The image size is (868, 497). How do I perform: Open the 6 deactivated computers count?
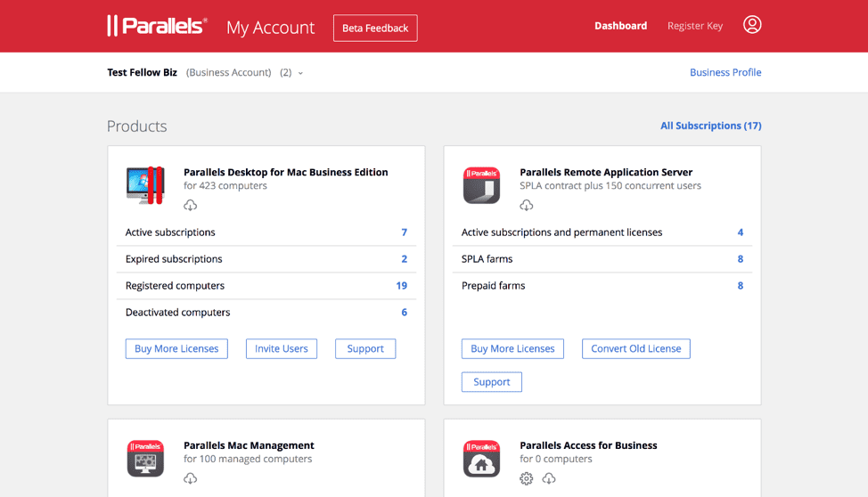(x=404, y=312)
